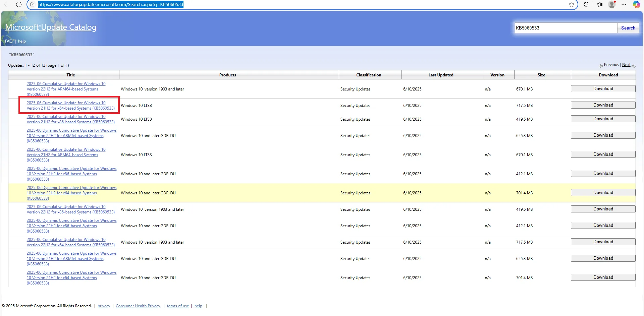Click the browser refresh icon
Screen dimensions: 644x316
19,4
